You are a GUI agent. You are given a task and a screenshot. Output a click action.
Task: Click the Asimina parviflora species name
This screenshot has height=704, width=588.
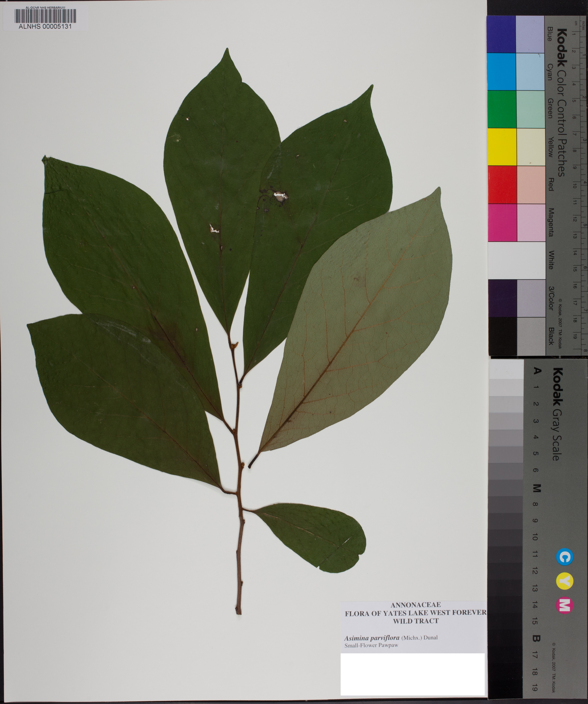[372, 638]
